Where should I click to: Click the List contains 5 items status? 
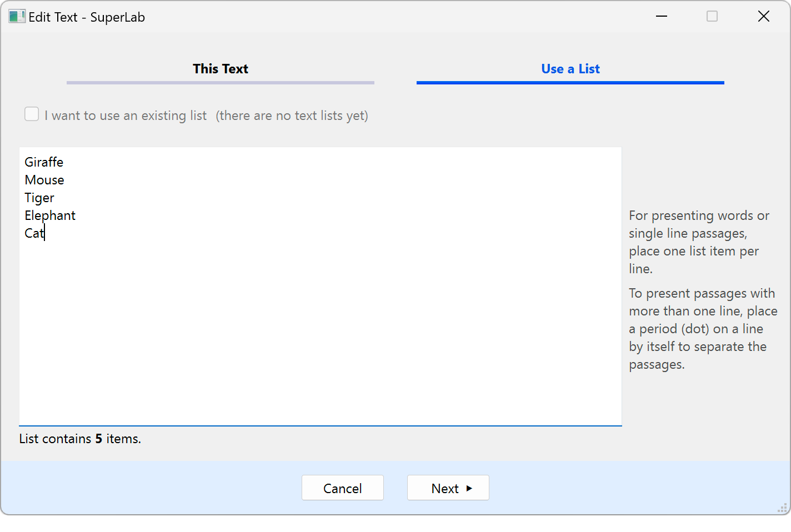pos(80,439)
